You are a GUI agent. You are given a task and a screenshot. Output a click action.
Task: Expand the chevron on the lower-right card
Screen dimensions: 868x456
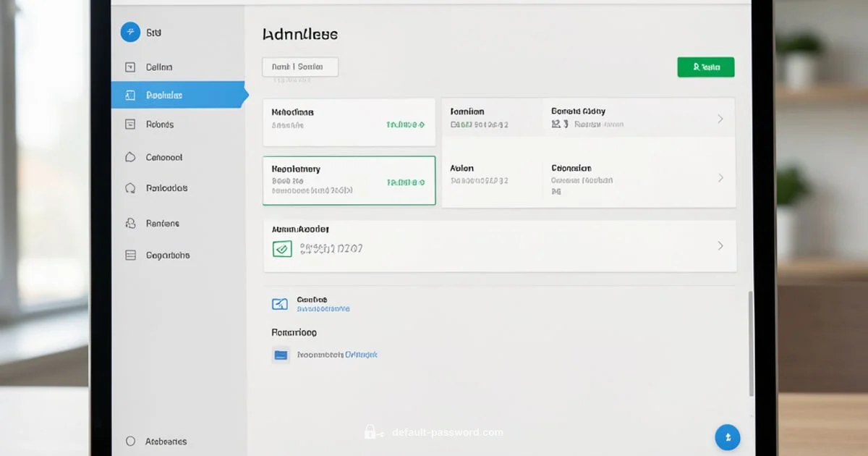click(x=720, y=176)
